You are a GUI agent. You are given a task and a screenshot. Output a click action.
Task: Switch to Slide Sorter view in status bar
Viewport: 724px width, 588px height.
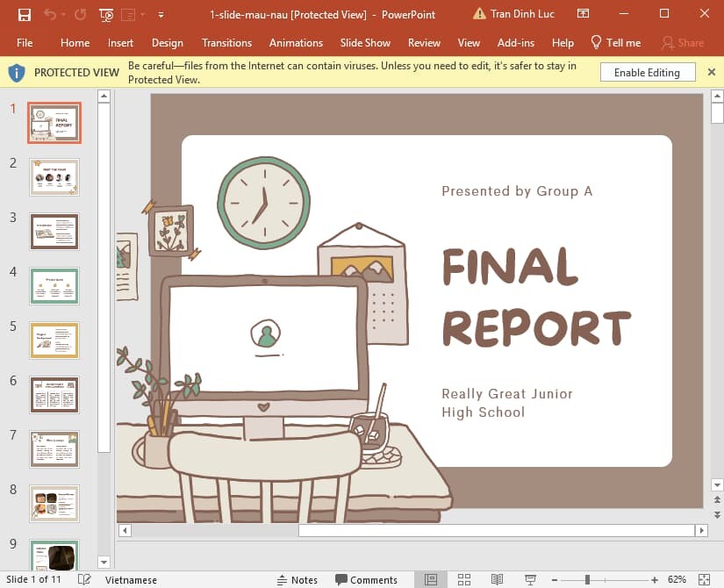pyautogui.click(x=463, y=579)
